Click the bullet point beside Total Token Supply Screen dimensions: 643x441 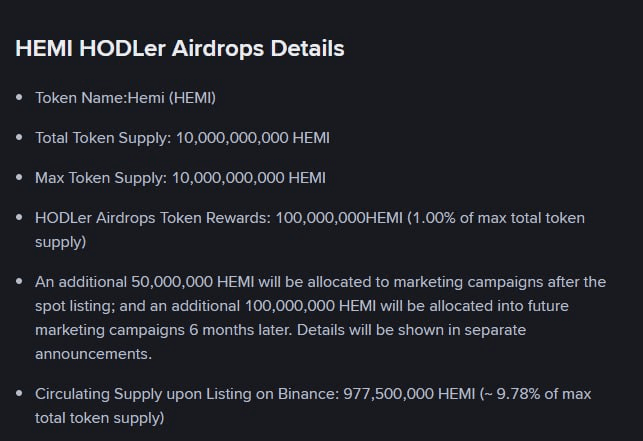(x=19, y=137)
